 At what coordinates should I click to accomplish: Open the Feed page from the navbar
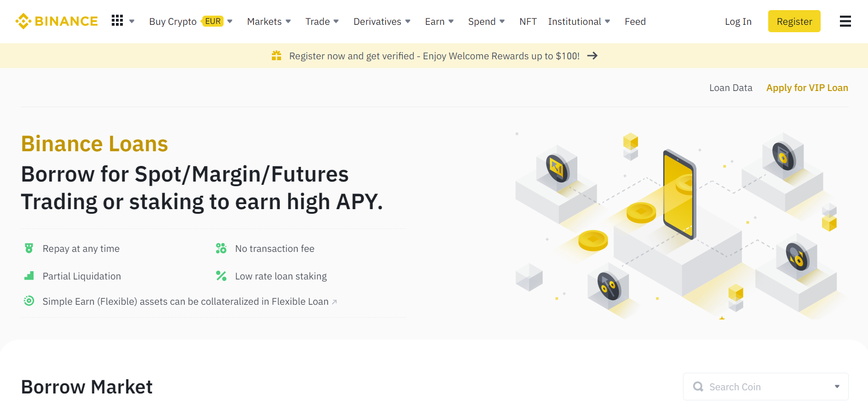(635, 21)
